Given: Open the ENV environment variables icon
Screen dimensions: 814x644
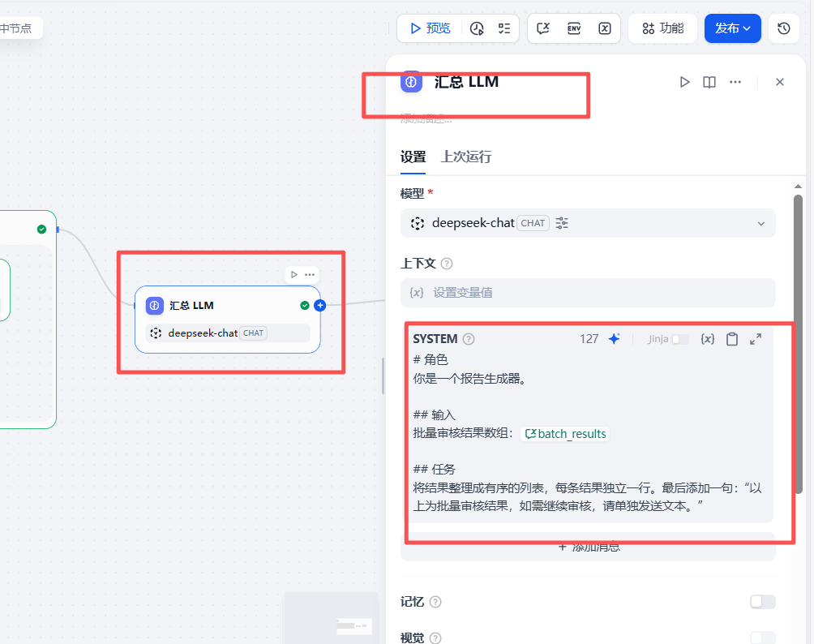Looking at the screenshot, I should [x=574, y=28].
